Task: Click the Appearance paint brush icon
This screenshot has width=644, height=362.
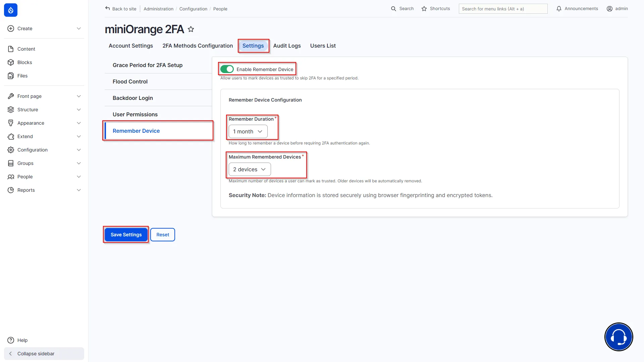Action: 11,123
